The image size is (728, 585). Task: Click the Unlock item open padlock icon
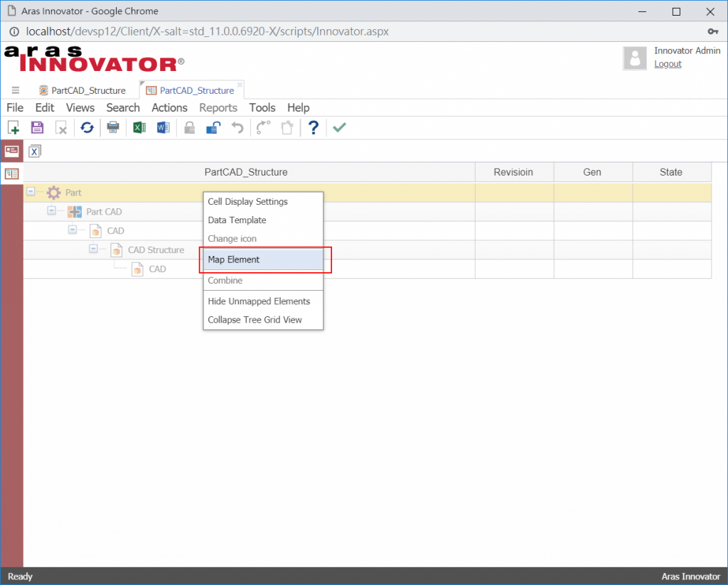click(213, 127)
